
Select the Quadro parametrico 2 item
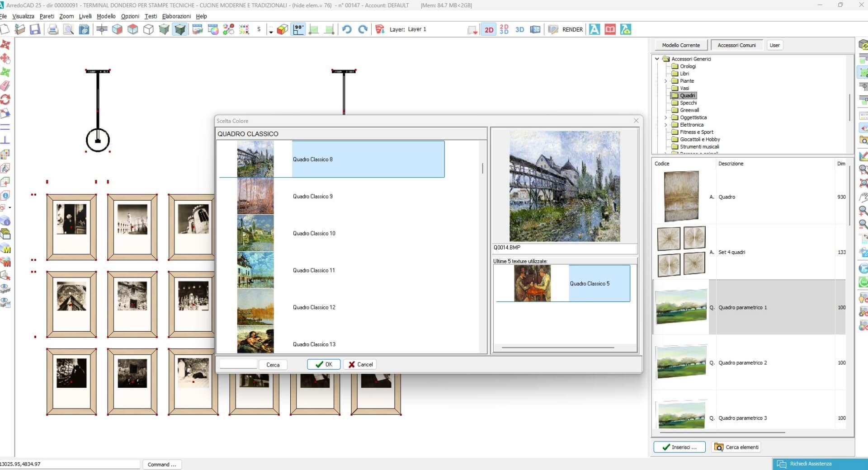(750, 363)
